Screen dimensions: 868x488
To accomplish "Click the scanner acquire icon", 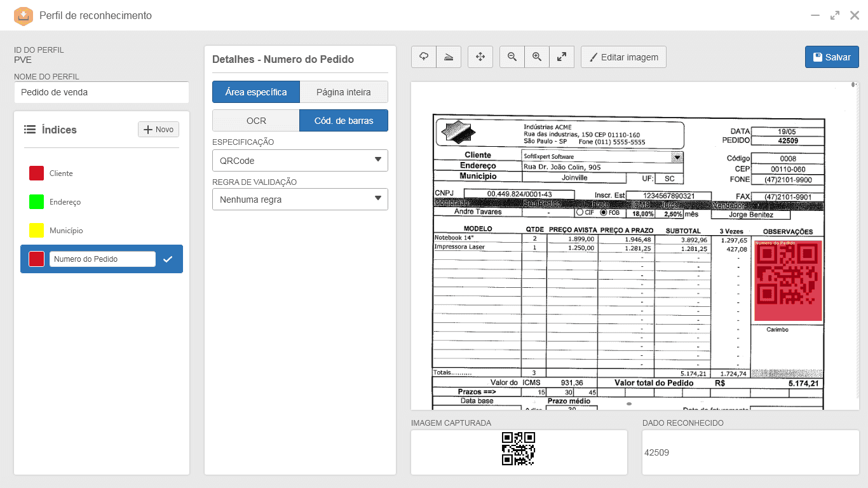I will point(449,57).
